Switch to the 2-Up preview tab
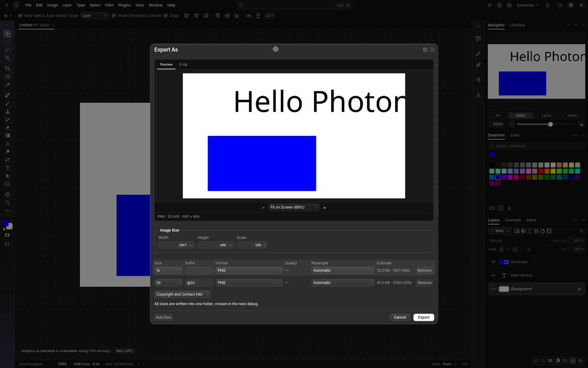 [x=183, y=64]
